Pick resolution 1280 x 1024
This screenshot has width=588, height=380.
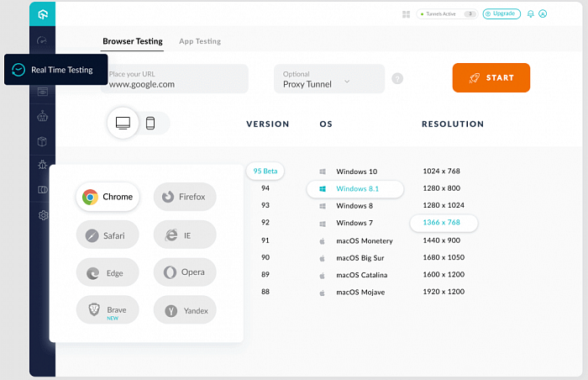click(x=444, y=205)
